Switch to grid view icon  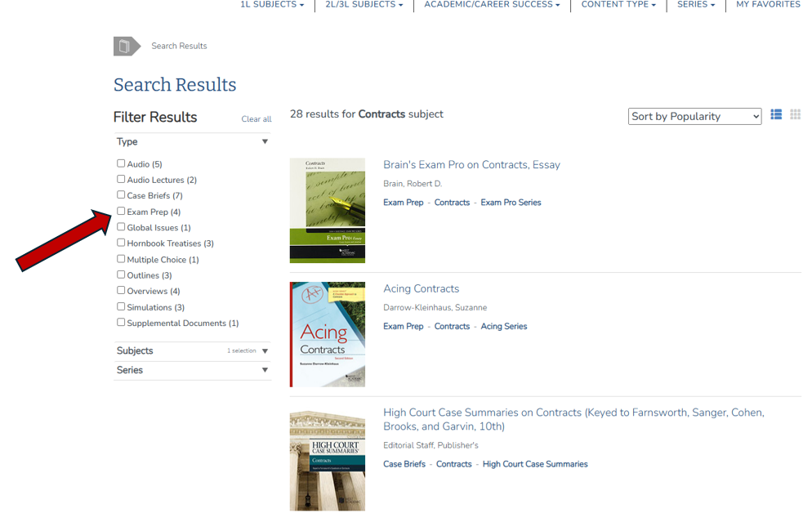795,115
